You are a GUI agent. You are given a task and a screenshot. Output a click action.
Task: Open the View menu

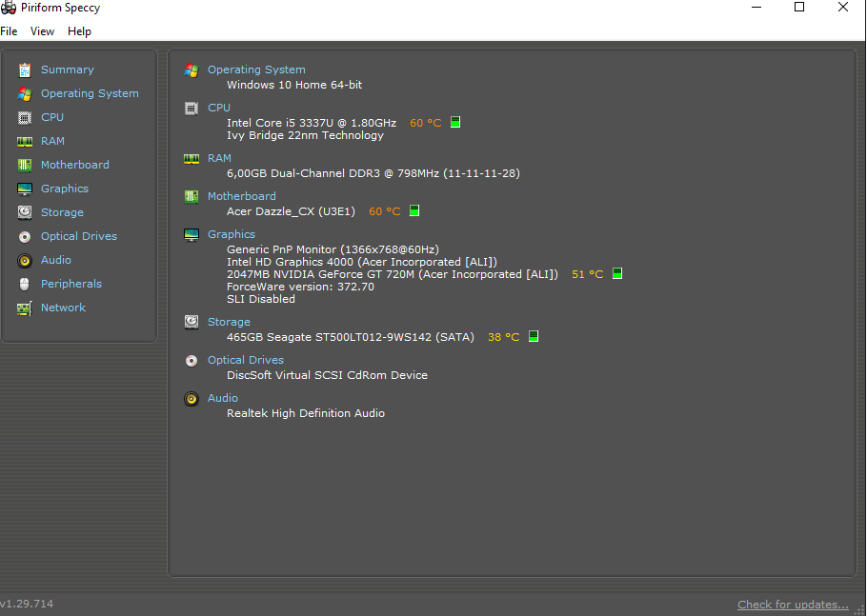pyautogui.click(x=42, y=31)
